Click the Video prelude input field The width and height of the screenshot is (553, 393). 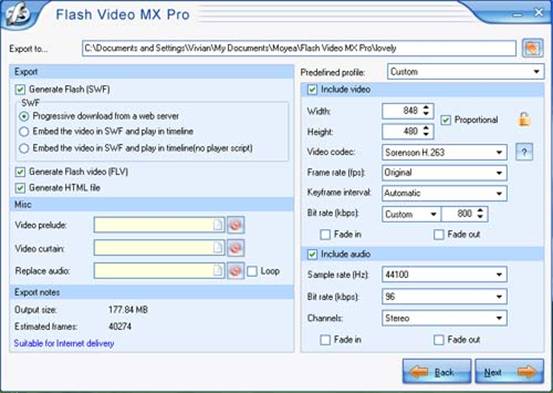[159, 225]
